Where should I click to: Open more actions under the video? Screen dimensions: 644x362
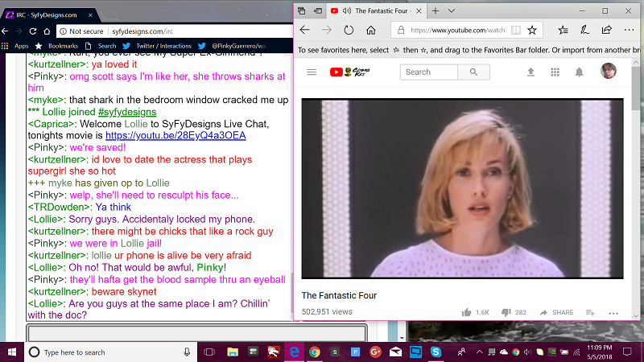tap(613, 313)
